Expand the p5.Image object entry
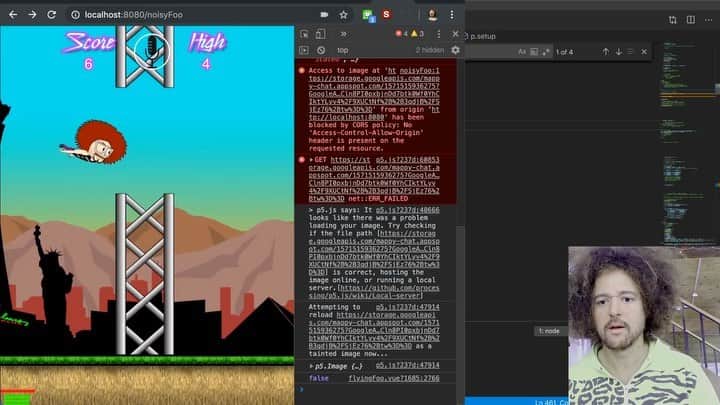Image resolution: width=720 pixels, height=405 pixels. tap(311, 366)
